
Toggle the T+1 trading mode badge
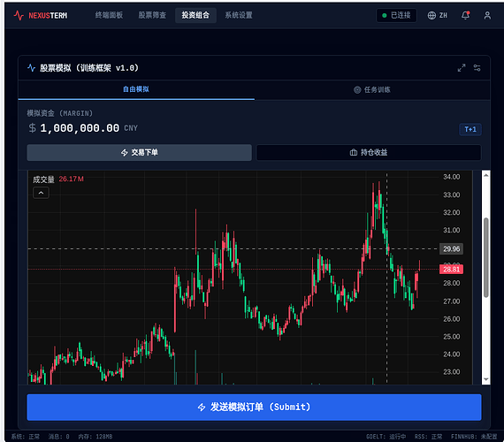coord(470,129)
